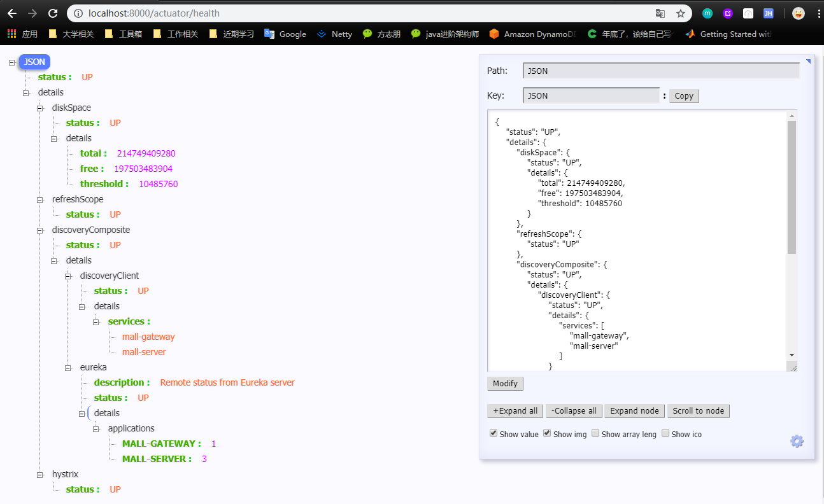
Task: Open Google Translate icon in address bar
Action: click(x=660, y=13)
